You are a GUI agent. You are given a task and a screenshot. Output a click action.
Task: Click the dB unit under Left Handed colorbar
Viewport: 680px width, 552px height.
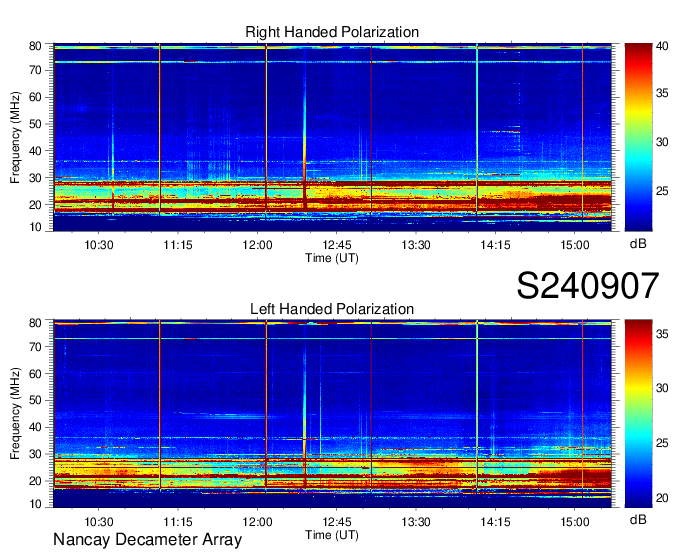(638, 519)
